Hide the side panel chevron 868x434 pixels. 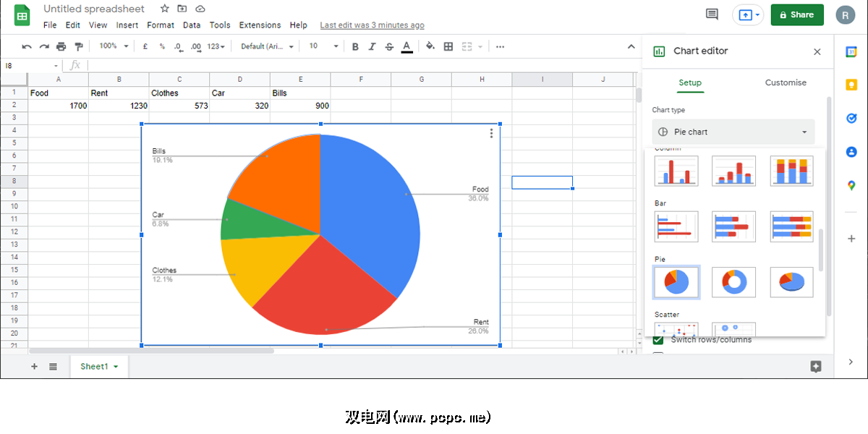(851, 361)
